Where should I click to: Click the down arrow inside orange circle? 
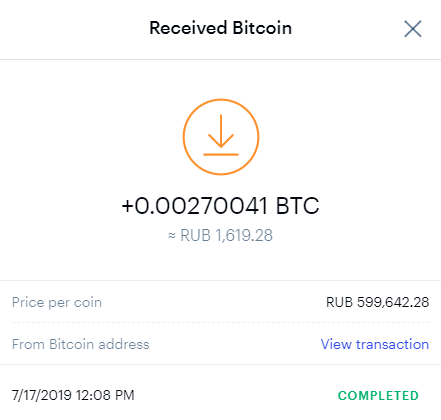(221, 131)
